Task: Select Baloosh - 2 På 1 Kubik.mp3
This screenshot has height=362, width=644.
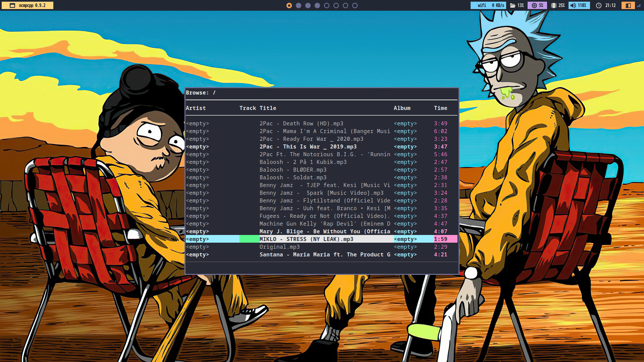Action: pos(322,162)
